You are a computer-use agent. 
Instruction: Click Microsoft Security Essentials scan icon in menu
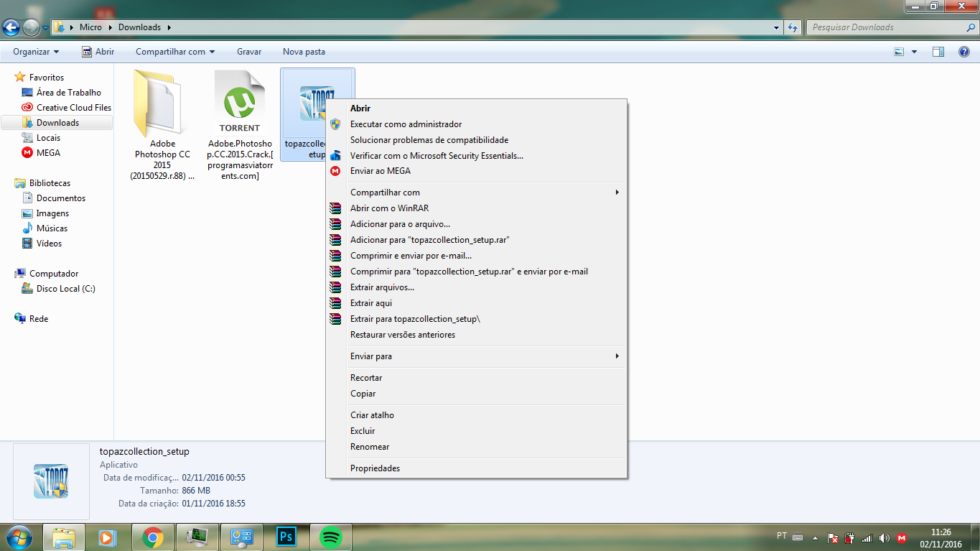(335, 155)
